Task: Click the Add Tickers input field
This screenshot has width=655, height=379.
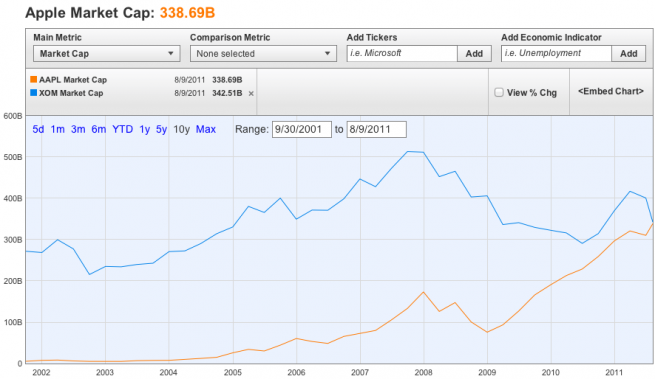Action: (402, 53)
